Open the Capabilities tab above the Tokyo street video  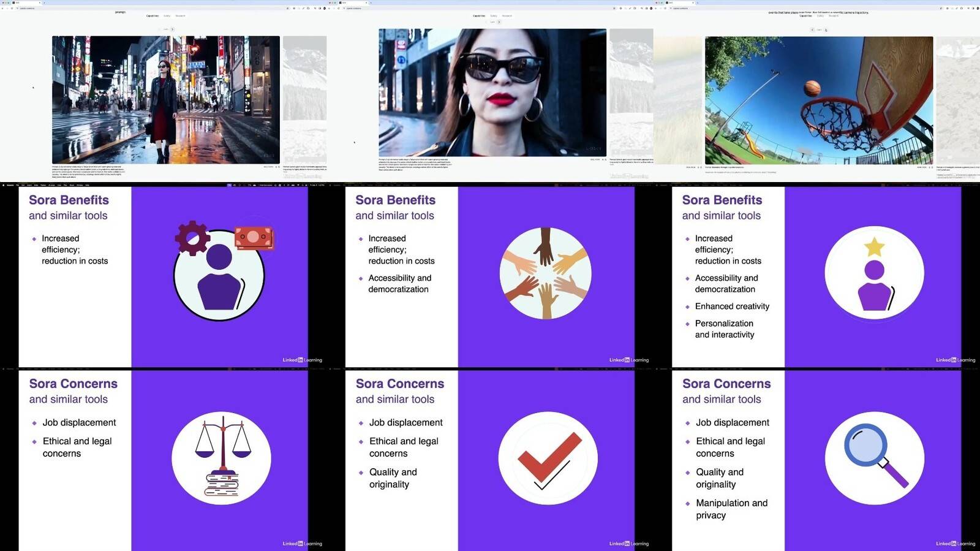[x=153, y=16]
